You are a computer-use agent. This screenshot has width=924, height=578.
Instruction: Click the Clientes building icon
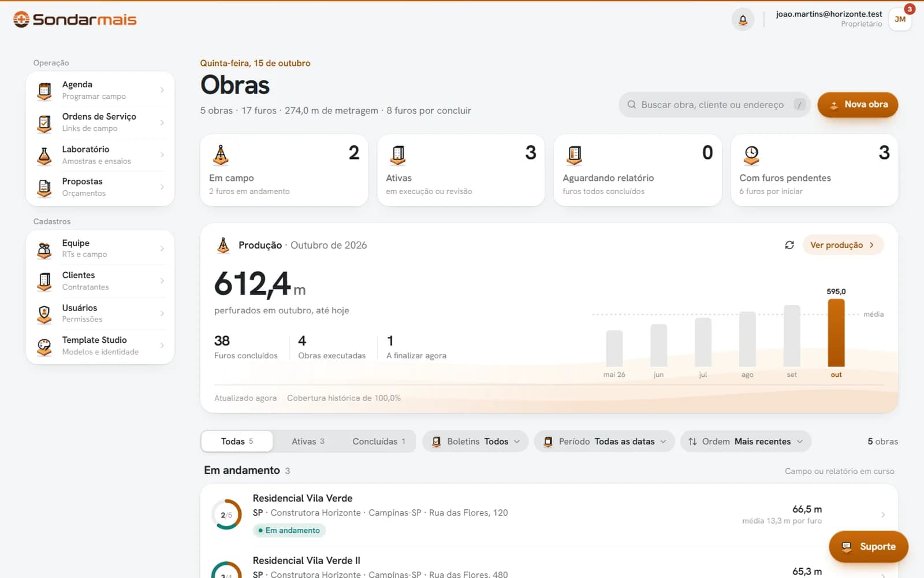pos(44,281)
